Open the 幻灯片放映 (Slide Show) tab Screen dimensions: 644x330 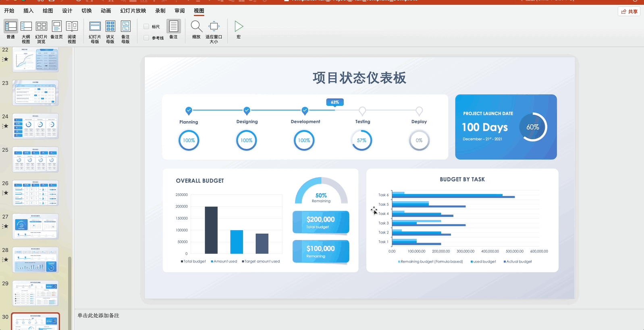pyautogui.click(x=133, y=11)
